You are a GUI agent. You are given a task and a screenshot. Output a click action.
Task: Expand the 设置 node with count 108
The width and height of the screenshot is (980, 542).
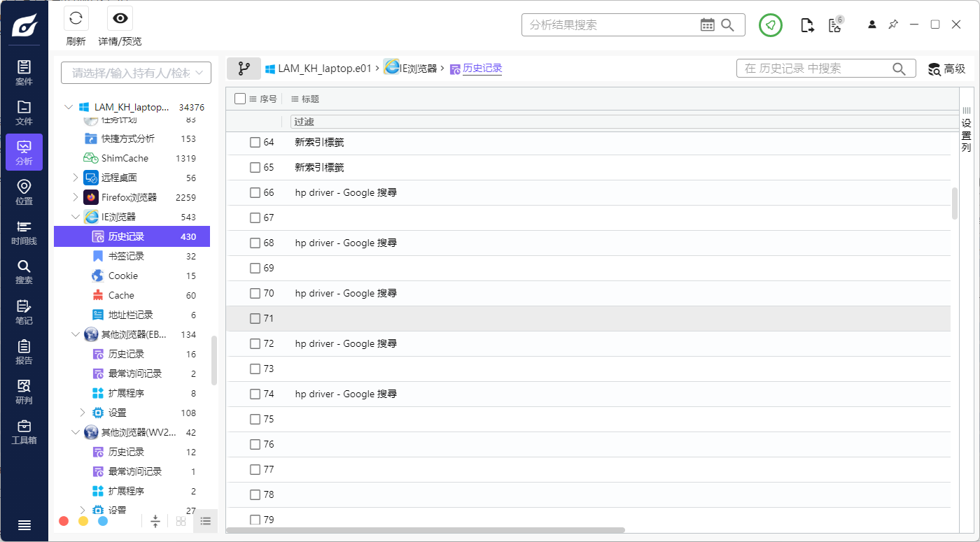click(x=83, y=413)
